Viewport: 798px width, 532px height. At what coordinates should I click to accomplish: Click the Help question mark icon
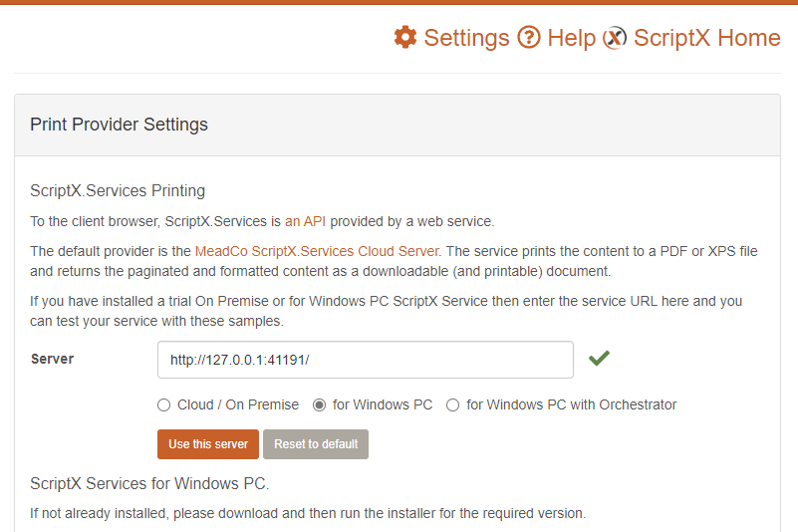coord(529,37)
